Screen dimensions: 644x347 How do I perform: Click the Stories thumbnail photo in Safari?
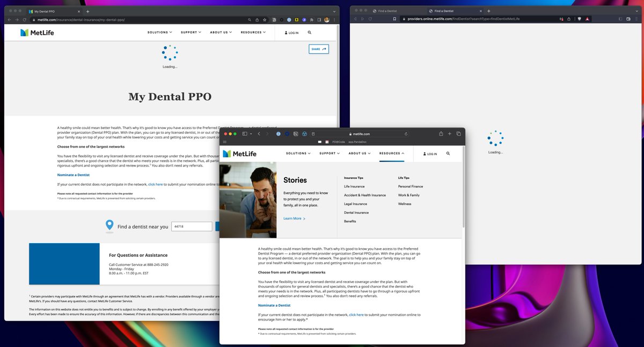click(x=248, y=200)
